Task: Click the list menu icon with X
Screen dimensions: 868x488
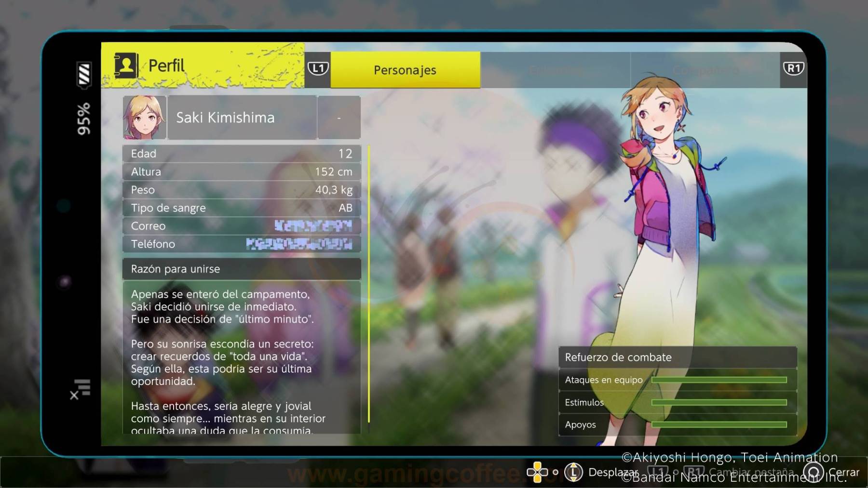Action: [x=81, y=389]
